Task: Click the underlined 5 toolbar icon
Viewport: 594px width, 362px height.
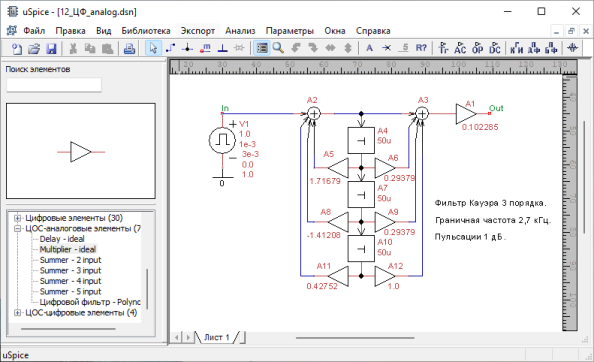Action: [x=404, y=48]
